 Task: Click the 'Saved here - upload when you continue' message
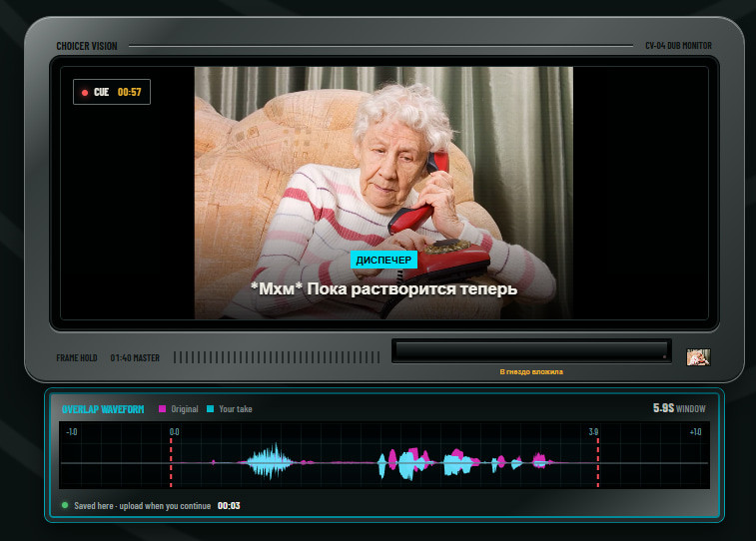[x=142, y=506]
